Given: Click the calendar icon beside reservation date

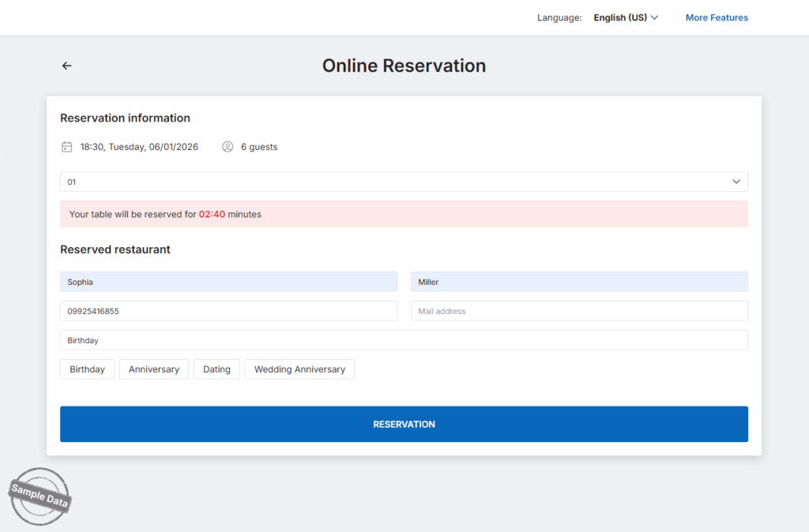Looking at the screenshot, I should click(x=67, y=147).
